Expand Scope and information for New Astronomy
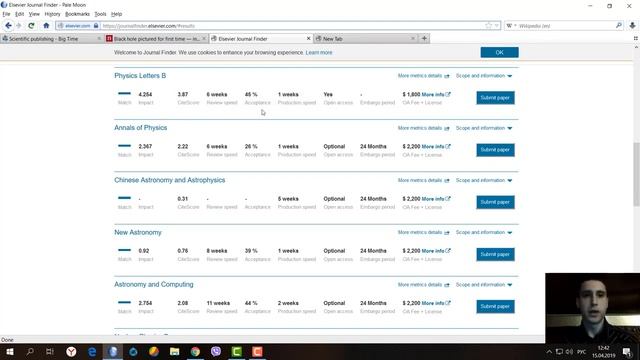The height and width of the screenshot is (360, 640). click(484, 233)
